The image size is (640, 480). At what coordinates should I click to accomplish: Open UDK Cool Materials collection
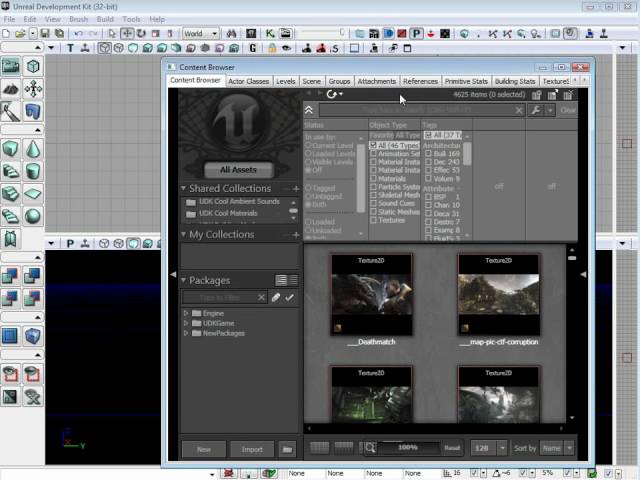[228, 213]
